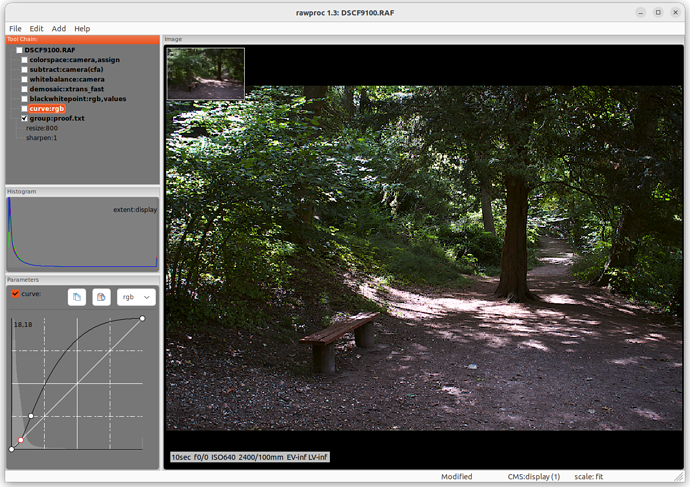Select the bottom-left curve origin handle

[11, 449]
